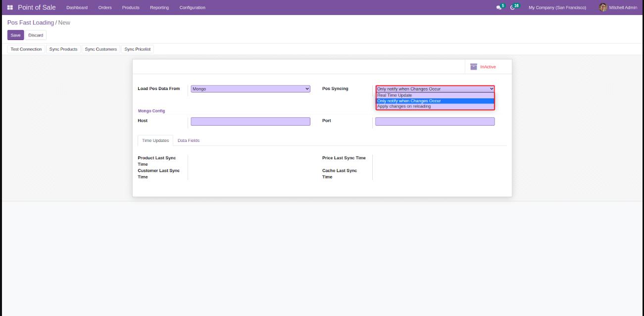Open the chat messages icon
Image resolution: width=644 pixels, height=316 pixels.
499,7
